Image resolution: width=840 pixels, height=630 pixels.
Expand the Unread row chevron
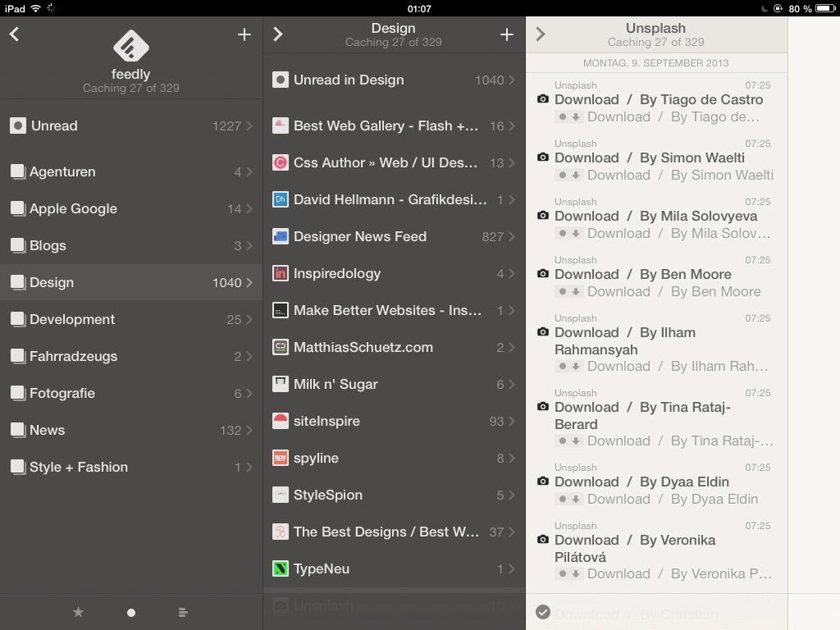coord(249,126)
